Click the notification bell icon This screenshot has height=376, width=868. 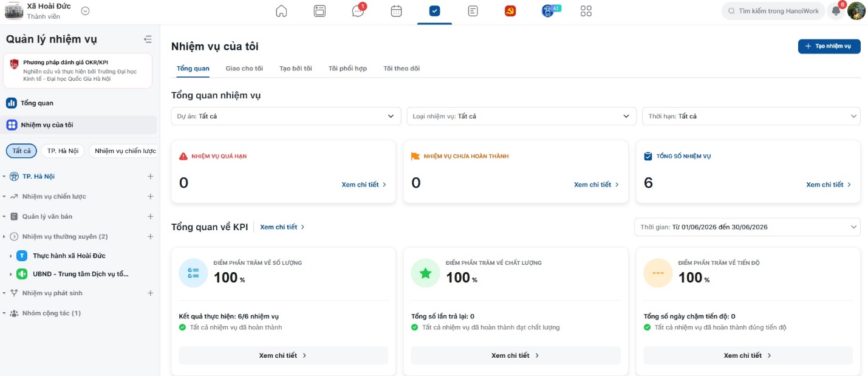pyautogui.click(x=836, y=11)
